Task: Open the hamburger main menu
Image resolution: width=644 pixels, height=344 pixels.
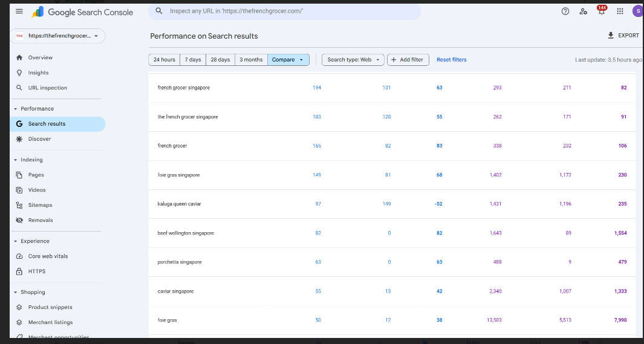Action: tap(19, 11)
